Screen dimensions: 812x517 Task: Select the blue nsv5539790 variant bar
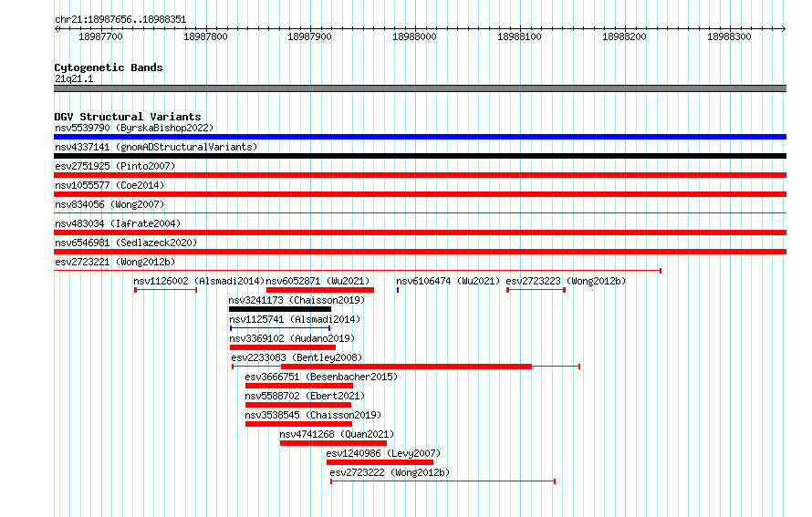(x=420, y=137)
